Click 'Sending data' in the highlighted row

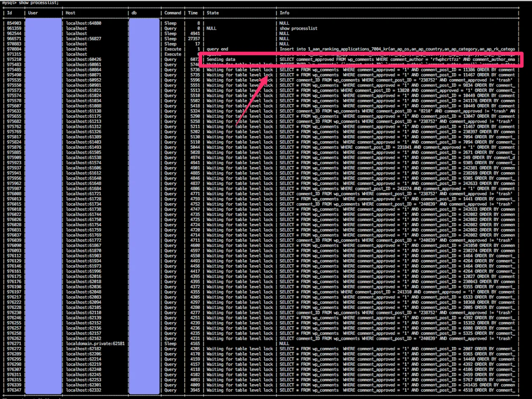[221, 60]
